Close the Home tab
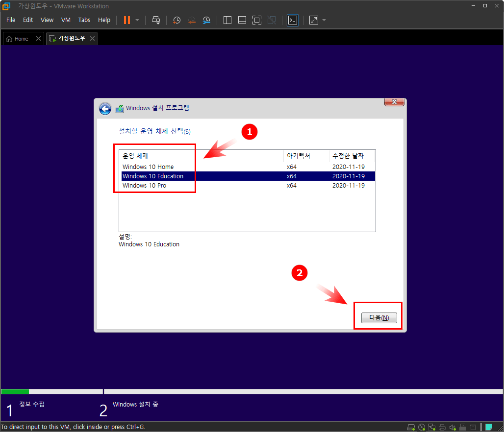The height and width of the screenshot is (432, 504). coord(39,39)
